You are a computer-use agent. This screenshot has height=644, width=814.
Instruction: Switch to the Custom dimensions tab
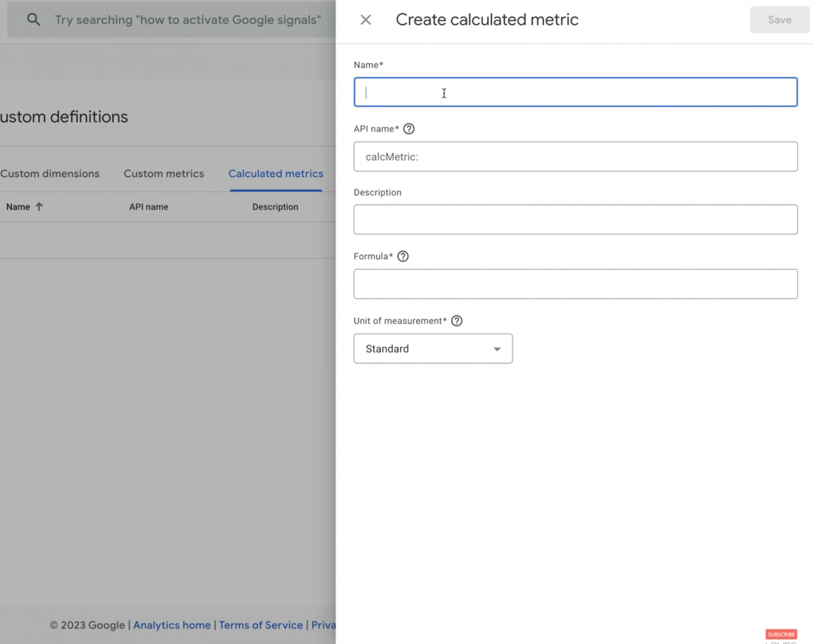(50, 174)
